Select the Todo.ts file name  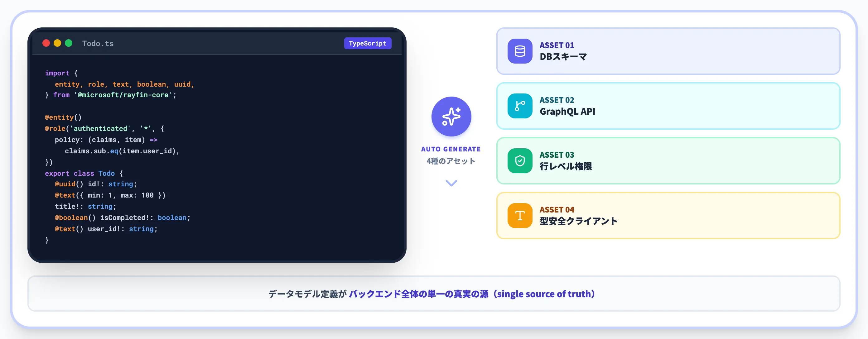98,44
